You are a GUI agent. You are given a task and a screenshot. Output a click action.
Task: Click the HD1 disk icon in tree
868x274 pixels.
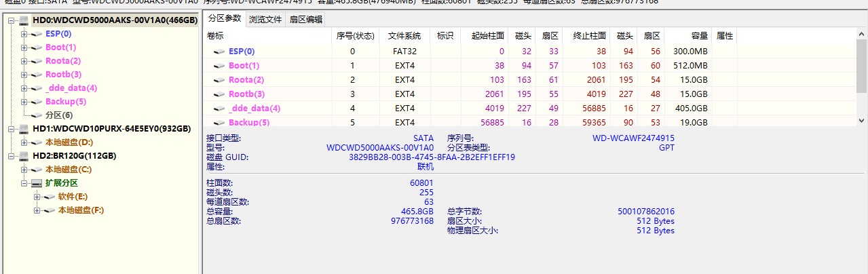pyautogui.click(x=24, y=129)
